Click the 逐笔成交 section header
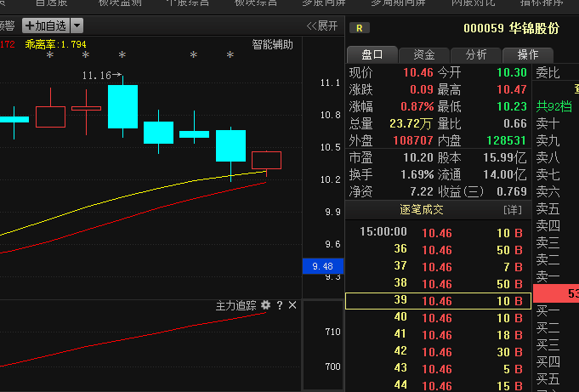Viewport: 579px width, 392px height. point(422,210)
